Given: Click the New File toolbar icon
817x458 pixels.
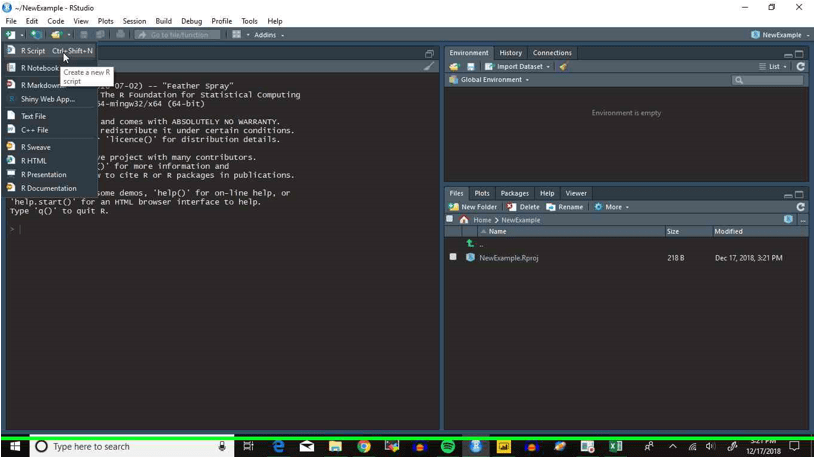Looking at the screenshot, I should (x=10, y=35).
